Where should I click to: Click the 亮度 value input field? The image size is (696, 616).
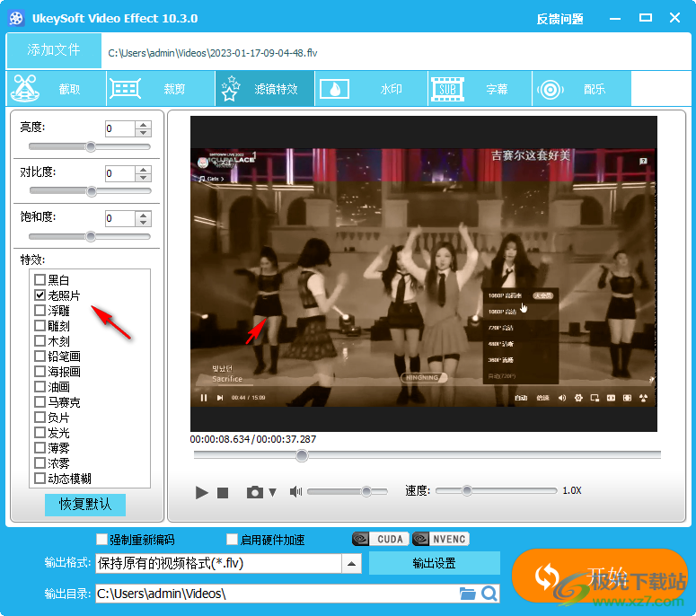(119, 128)
